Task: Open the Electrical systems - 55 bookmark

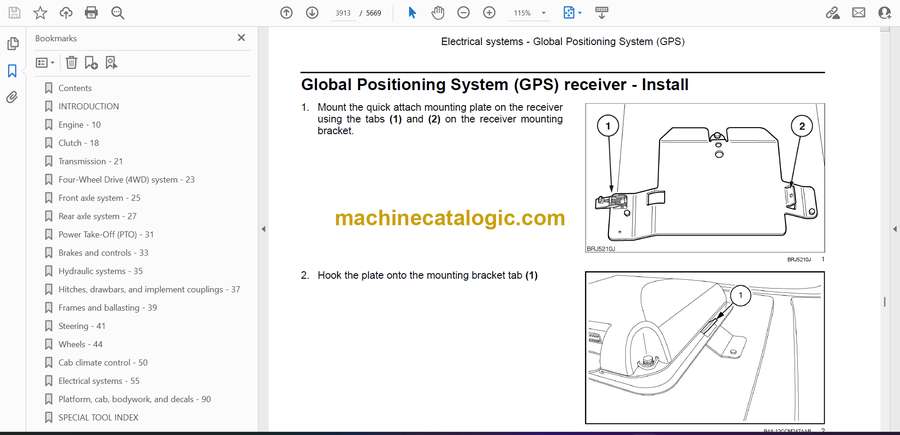Action: point(98,381)
